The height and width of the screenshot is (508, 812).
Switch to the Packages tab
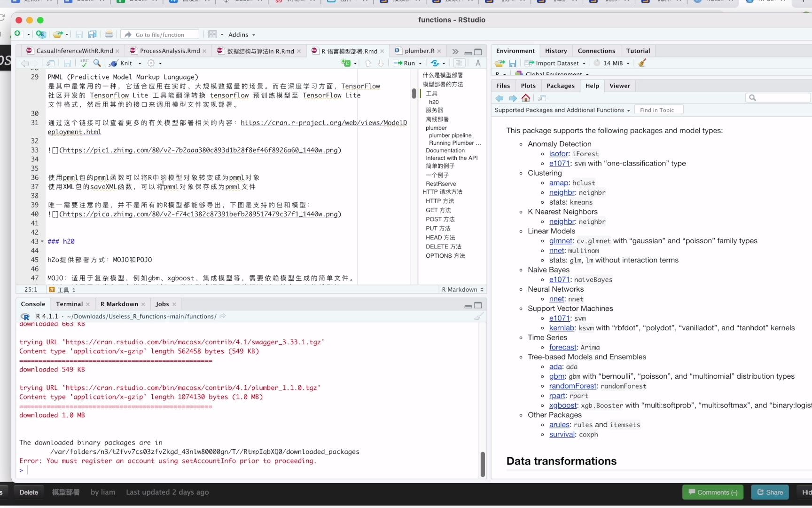tap(560, 86)
